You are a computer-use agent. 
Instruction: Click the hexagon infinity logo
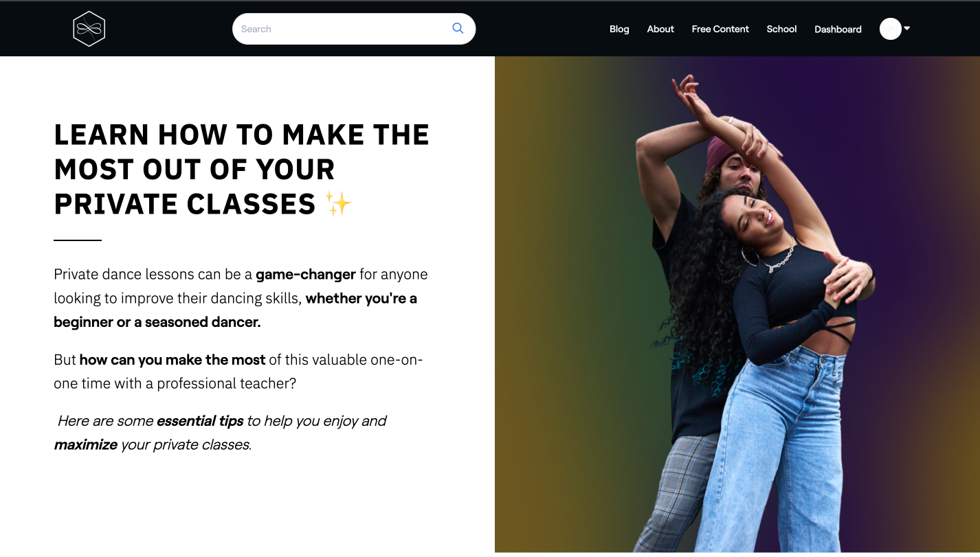click(89, 29)
